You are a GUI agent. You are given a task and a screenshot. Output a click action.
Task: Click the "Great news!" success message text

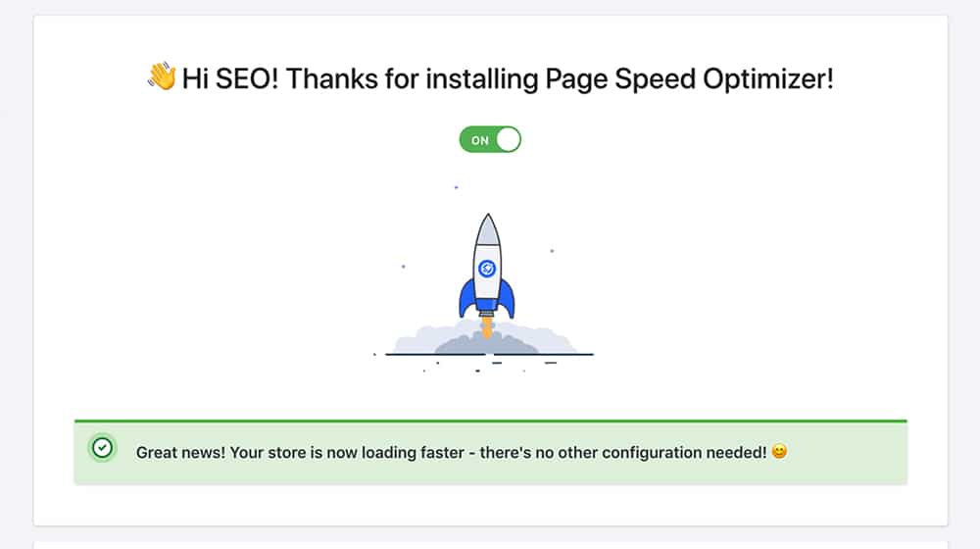[x=451, y=452]
